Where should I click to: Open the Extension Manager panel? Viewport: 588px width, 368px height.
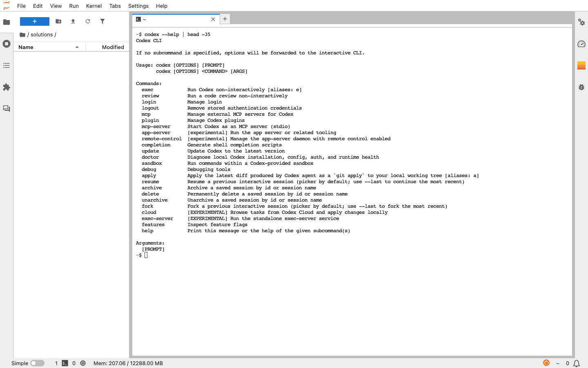coord(7,87)
